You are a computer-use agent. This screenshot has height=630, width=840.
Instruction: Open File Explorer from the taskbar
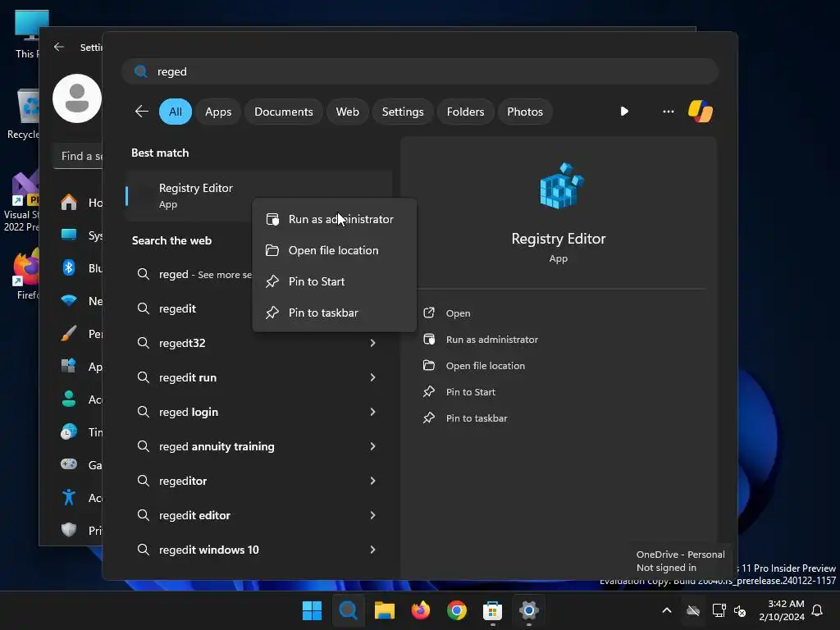pos(384,610)
